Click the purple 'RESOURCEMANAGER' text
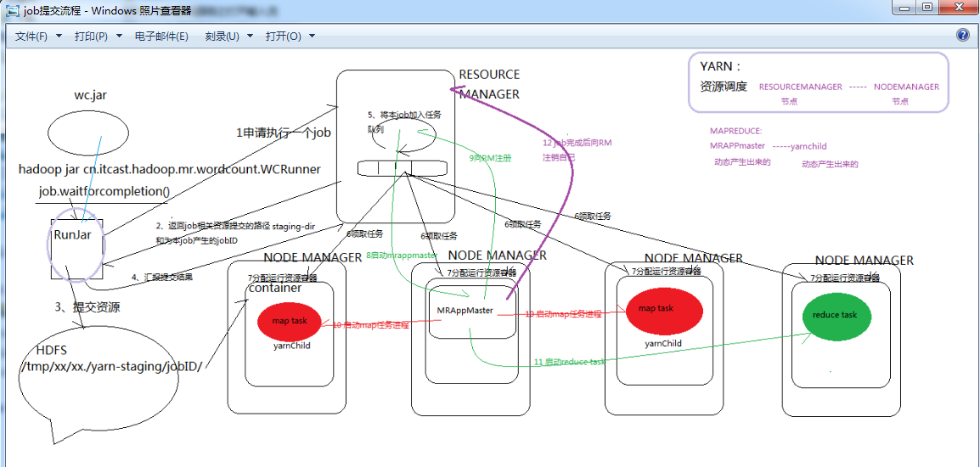The width and height of the screenshot is (980, 467). (x=801, y=87)
